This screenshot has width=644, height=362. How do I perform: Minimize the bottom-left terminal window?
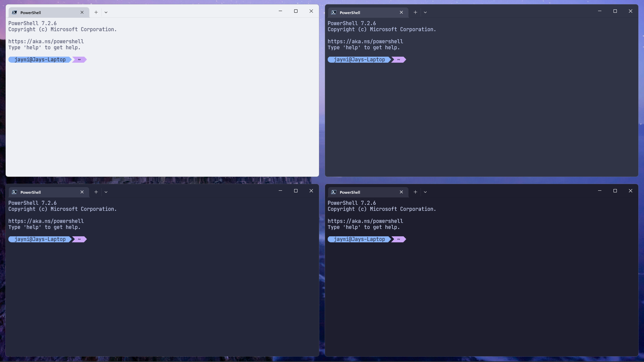click(280, 191)
